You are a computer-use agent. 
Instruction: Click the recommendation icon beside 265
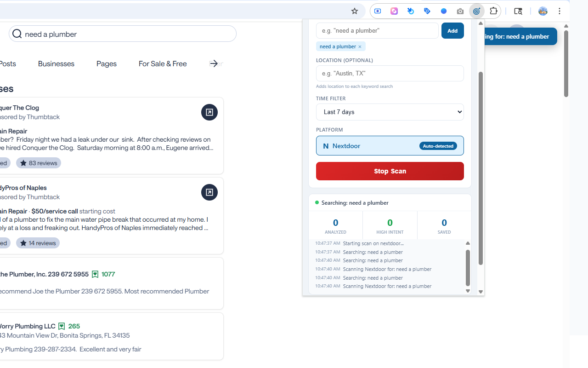click(x=62, y=326)
